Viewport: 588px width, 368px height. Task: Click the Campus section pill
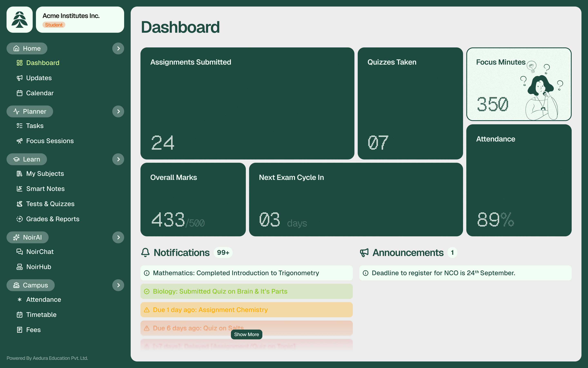31,285
